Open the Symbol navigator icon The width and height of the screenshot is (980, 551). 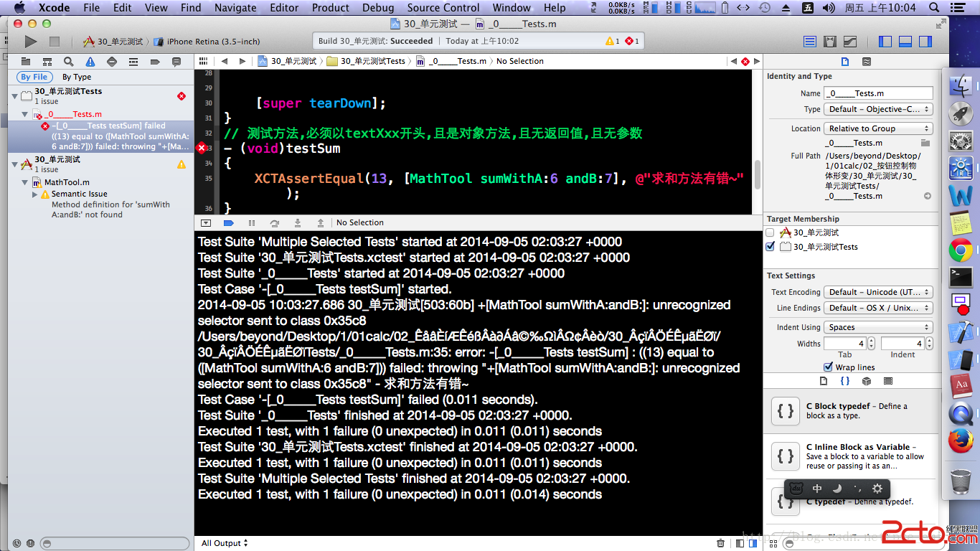[47, 62]
